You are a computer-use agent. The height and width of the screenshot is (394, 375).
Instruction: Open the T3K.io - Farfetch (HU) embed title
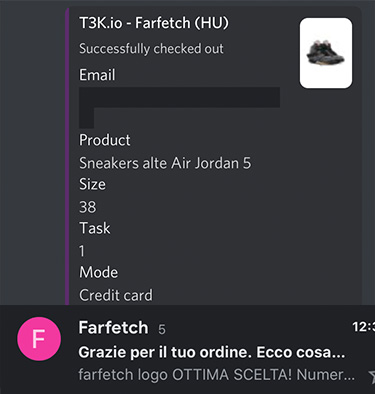pos(154,23)
